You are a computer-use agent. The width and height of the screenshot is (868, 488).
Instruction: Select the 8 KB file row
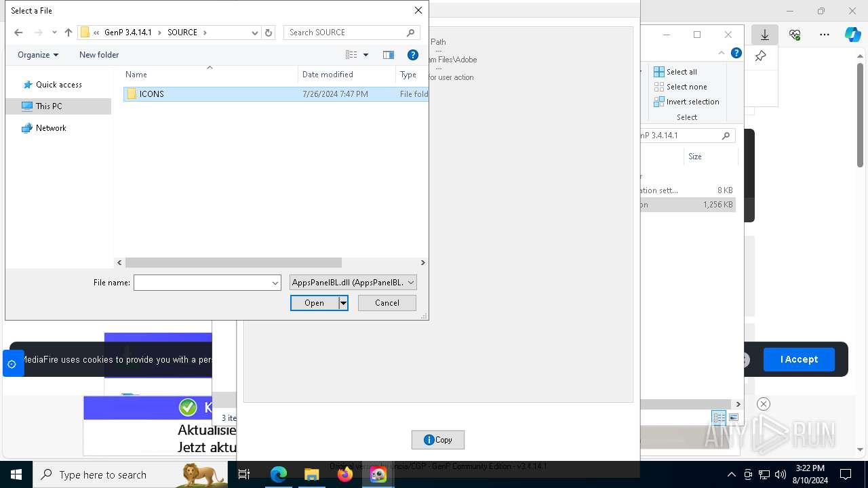(688, 190)
